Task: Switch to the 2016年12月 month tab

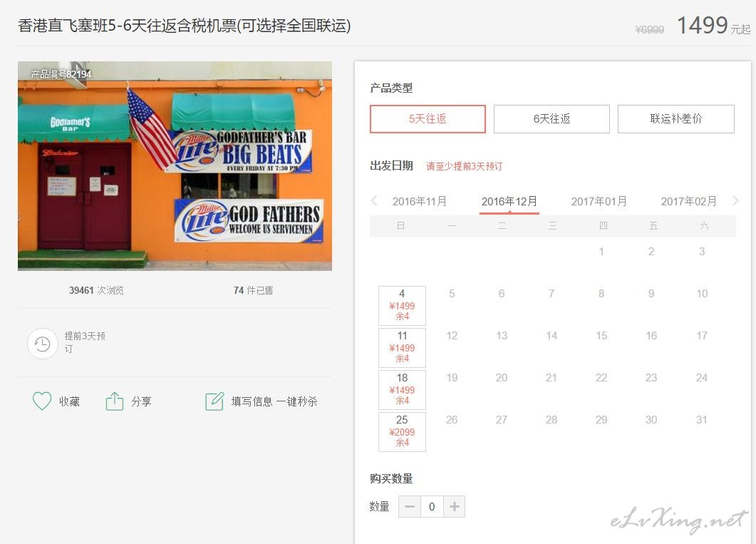Action: 509,201
